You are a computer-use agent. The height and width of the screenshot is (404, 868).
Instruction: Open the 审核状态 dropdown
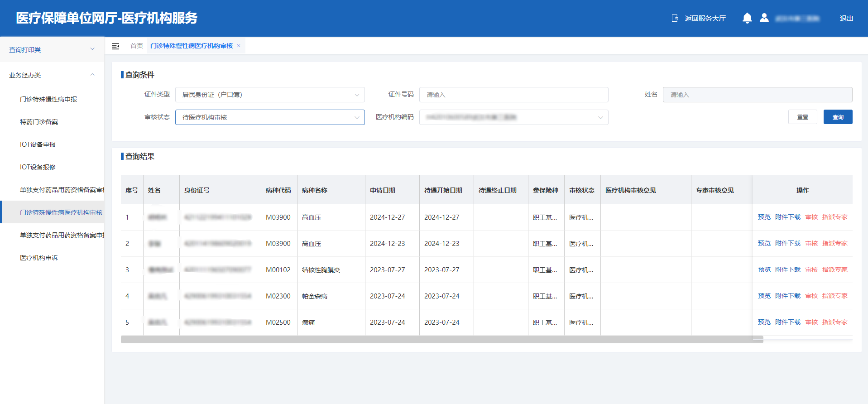270,117
